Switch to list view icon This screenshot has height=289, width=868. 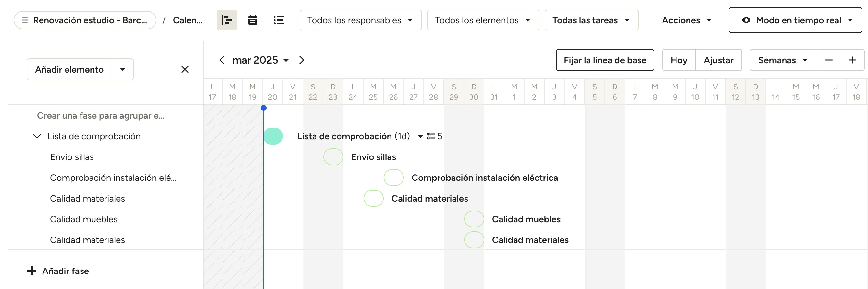coord(279,20)
